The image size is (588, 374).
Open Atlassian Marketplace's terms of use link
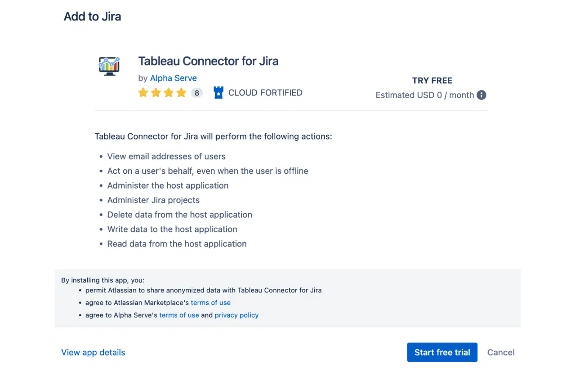pyautogui.click(x=211, y=303)
